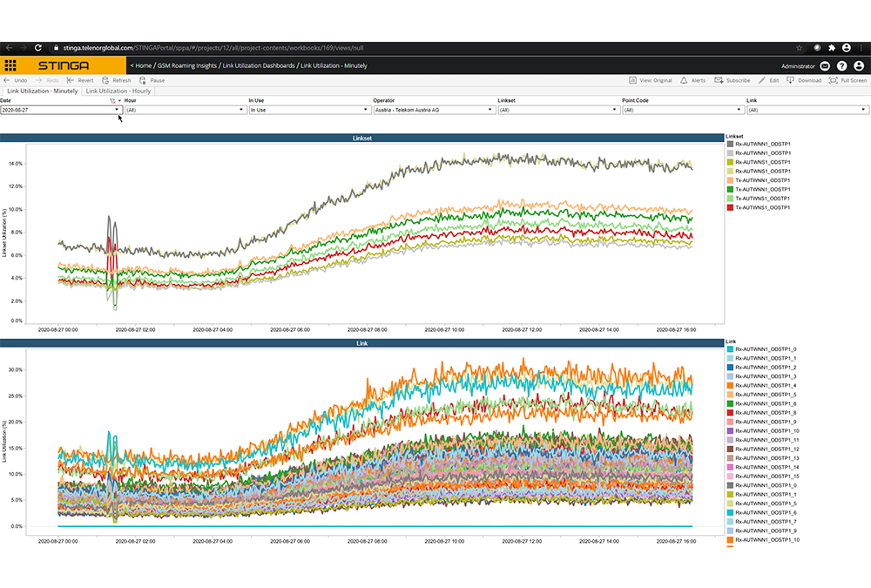Open GSM Roaming Insights in the breadcrumb
Viewport: 871px width, 588px height.
pyautogui.click(x=187, y=65)
